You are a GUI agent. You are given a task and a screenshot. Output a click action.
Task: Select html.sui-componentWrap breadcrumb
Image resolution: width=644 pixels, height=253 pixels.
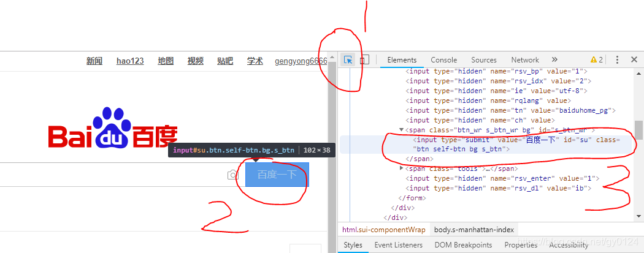[383, 230]
